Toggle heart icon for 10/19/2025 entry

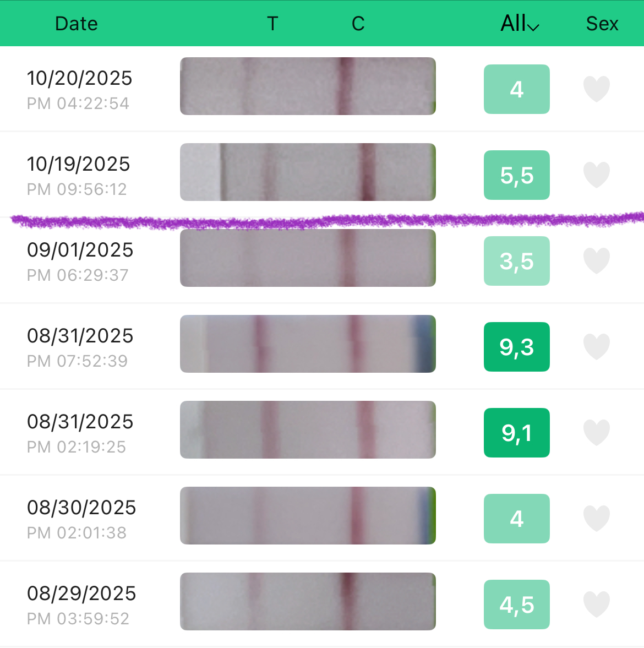pos(596,175)
